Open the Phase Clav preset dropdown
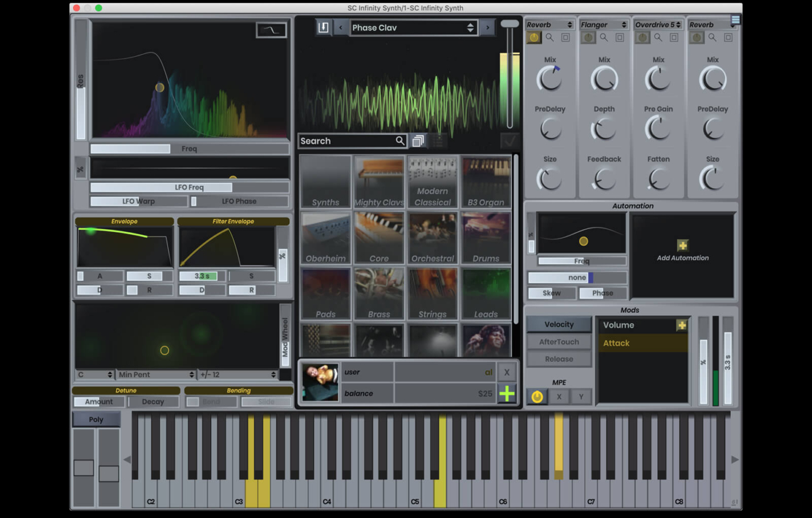The height and width of the screenshot is (518, 812). (414, 27)
